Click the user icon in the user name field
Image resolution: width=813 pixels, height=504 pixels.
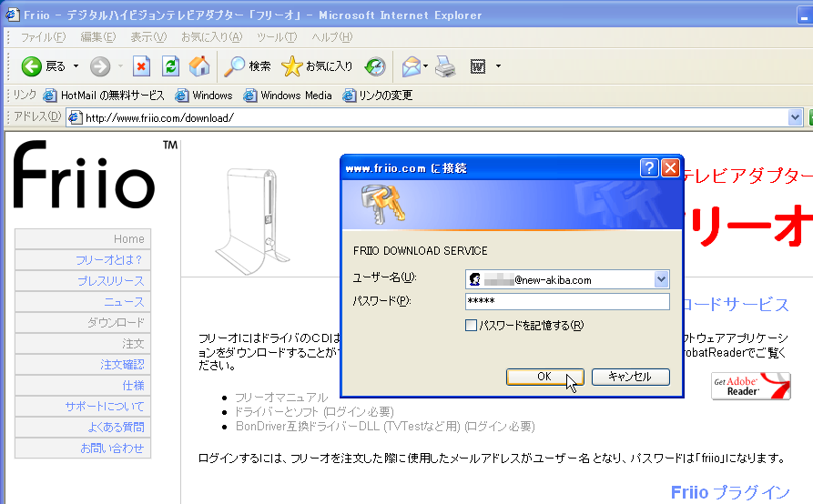(x=474, y=279)
